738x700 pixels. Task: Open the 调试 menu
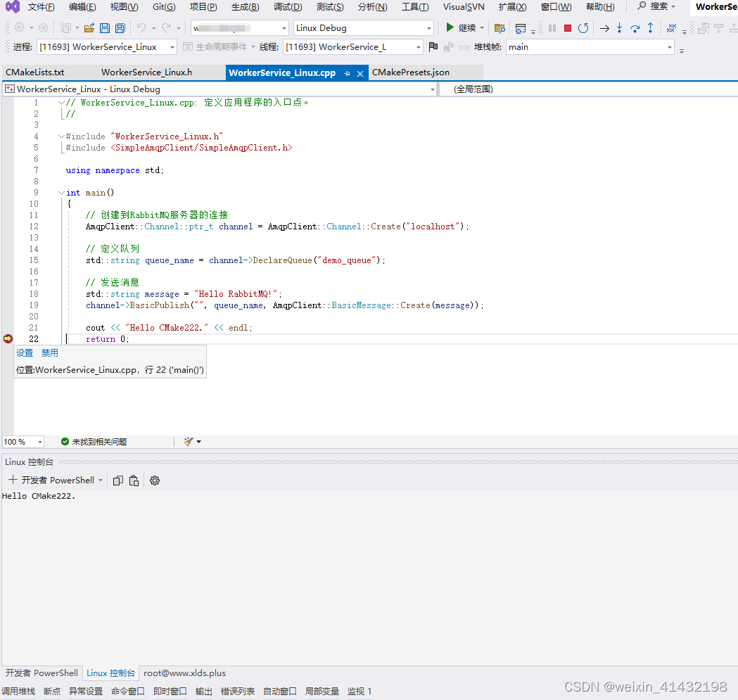(288, 8)
